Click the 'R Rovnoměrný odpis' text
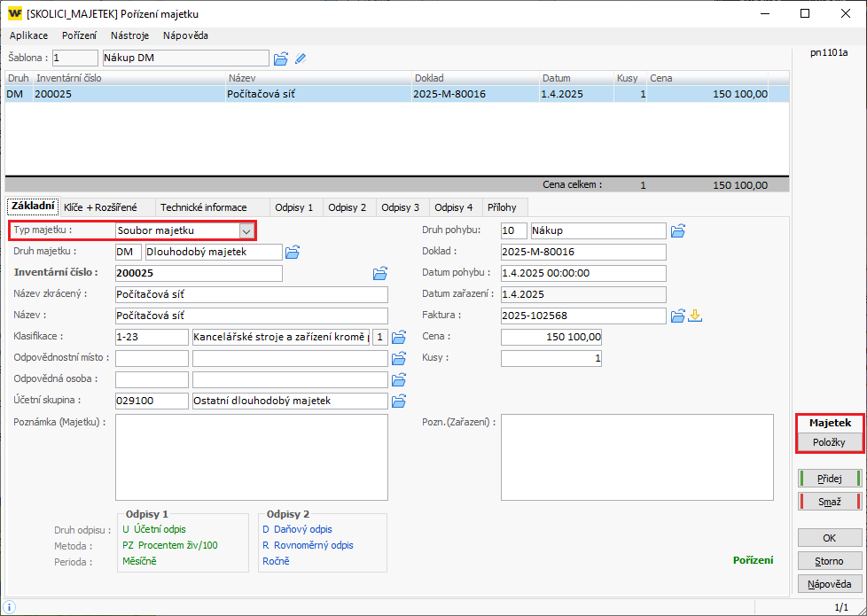 [308, 545]
